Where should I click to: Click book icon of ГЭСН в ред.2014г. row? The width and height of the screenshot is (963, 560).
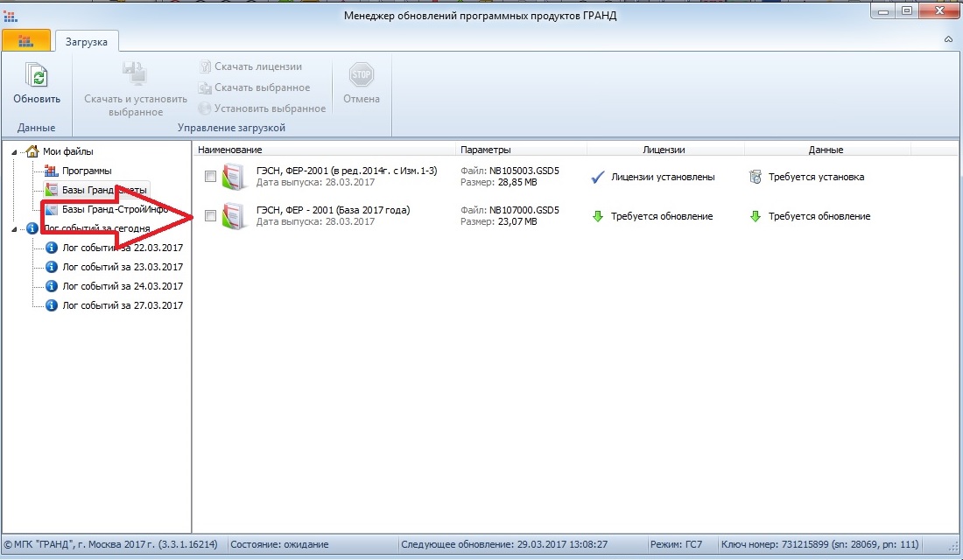coord(234,177)
